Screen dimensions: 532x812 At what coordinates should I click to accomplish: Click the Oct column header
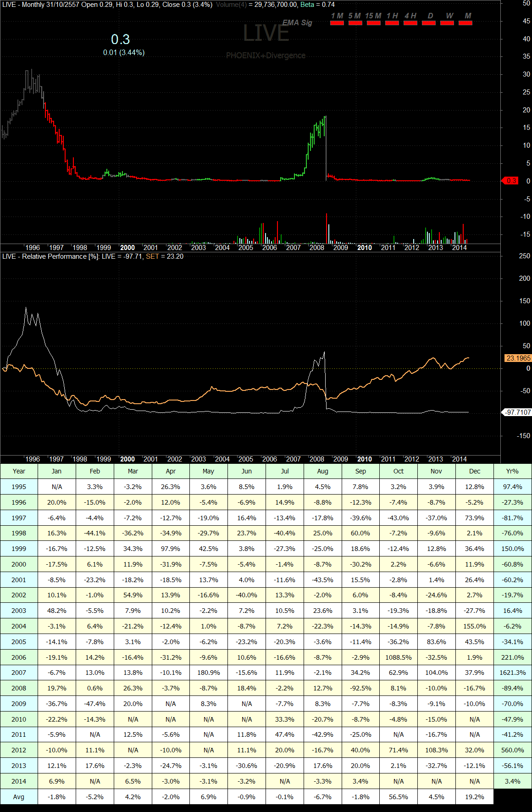click(x=399, y=471)
